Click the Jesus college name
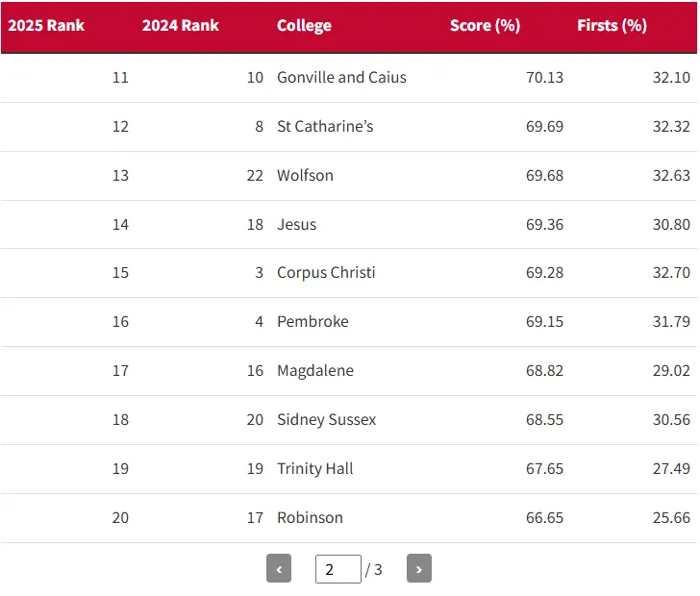700x596 pixels. [296, 225]
